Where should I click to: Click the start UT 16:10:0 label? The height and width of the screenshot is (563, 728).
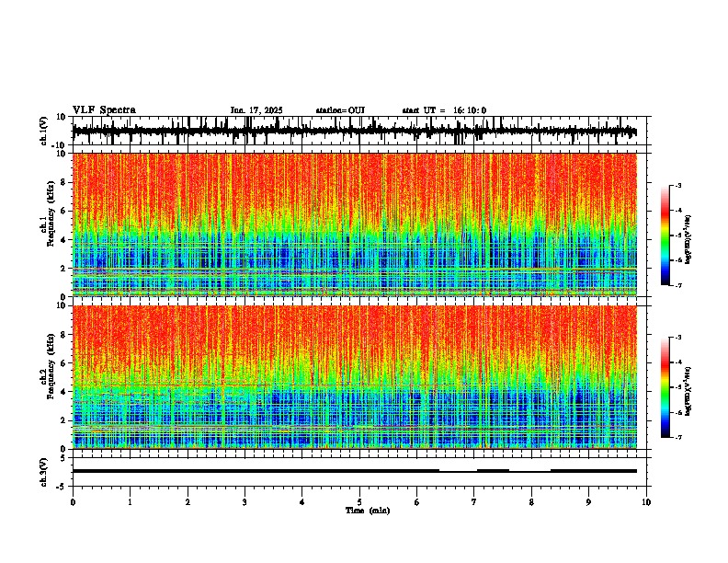point(444,110)
